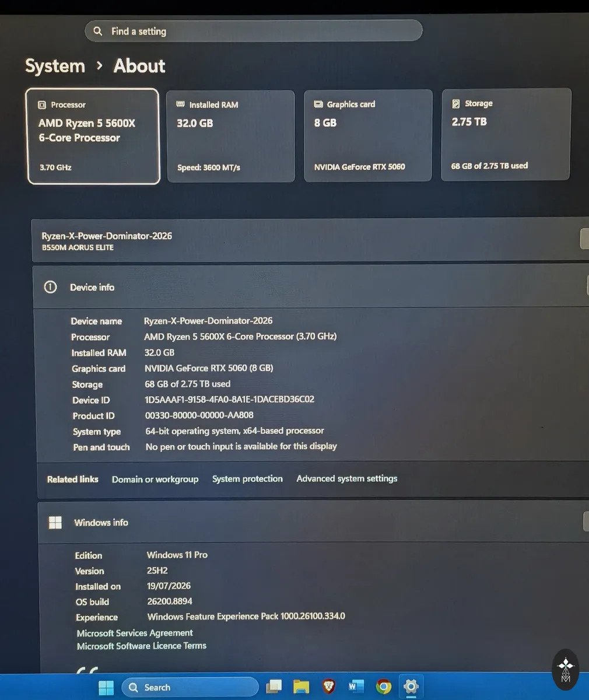Launch Google Chrome from the taskbar

click(x=384, y=687)
